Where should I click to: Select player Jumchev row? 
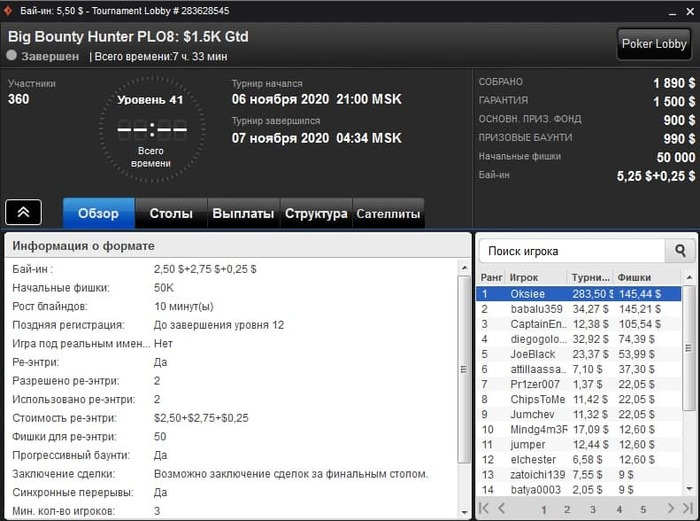[579, 414]
